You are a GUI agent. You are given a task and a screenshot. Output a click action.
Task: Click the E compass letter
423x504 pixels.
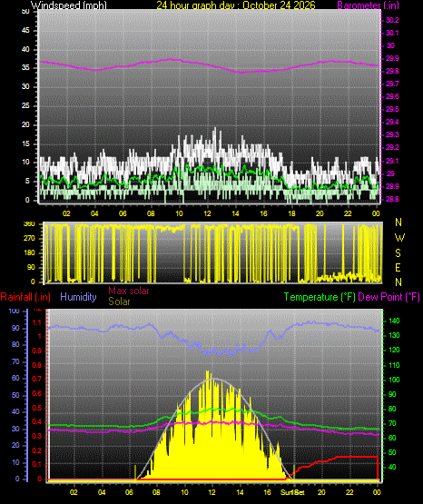[398, 268]
